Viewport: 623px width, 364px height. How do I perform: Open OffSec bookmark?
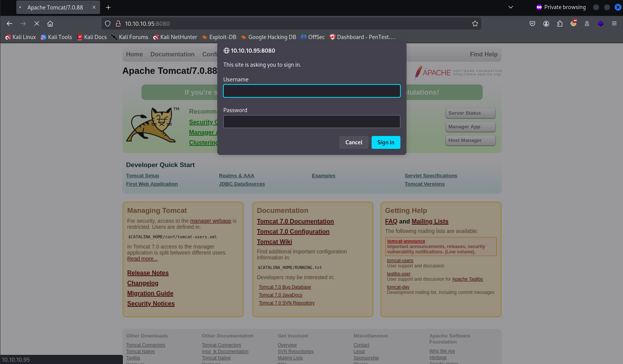(x=313, y=37)
